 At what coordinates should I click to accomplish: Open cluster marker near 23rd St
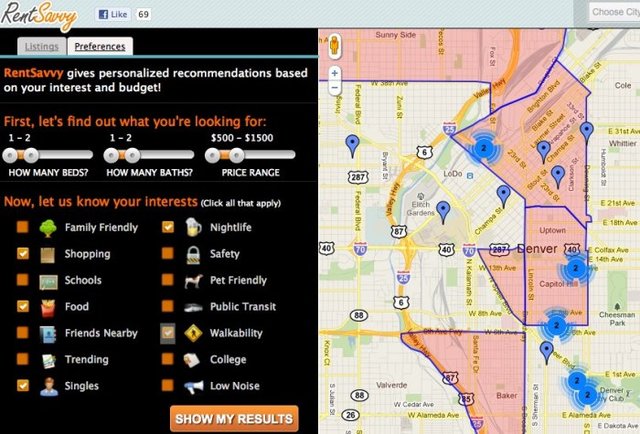[484, 148]
